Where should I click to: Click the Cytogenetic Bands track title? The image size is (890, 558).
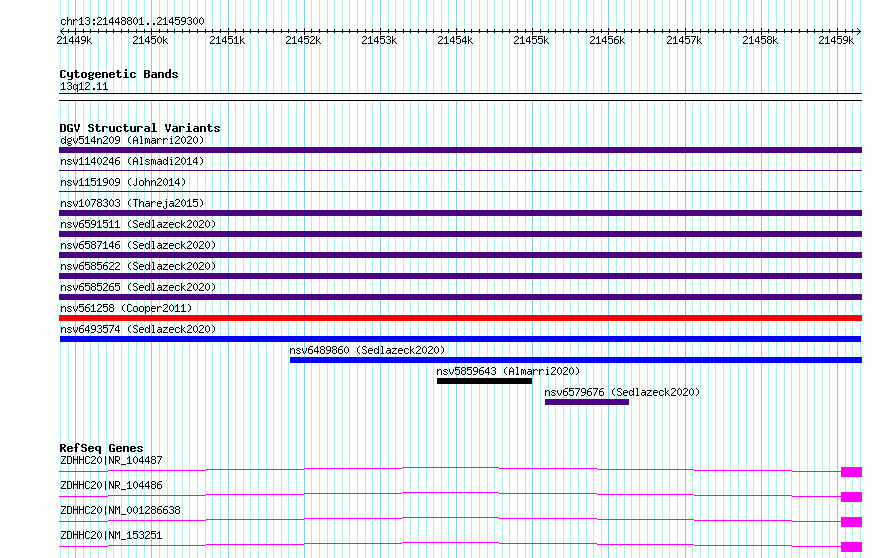click(x=119, y=74)
